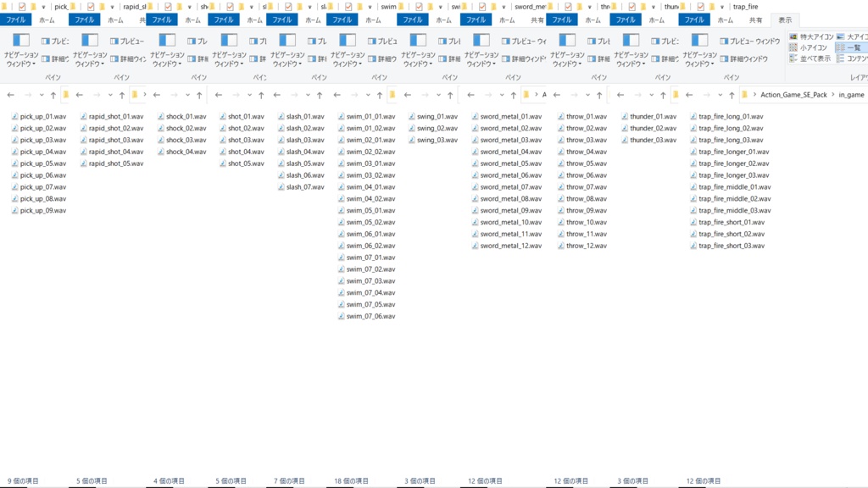Toggle プレビュー ウィ preview pane in sword_metal window
Image resolution: width=868 pixels, height=488 pixels.
(x=524, y=41)
